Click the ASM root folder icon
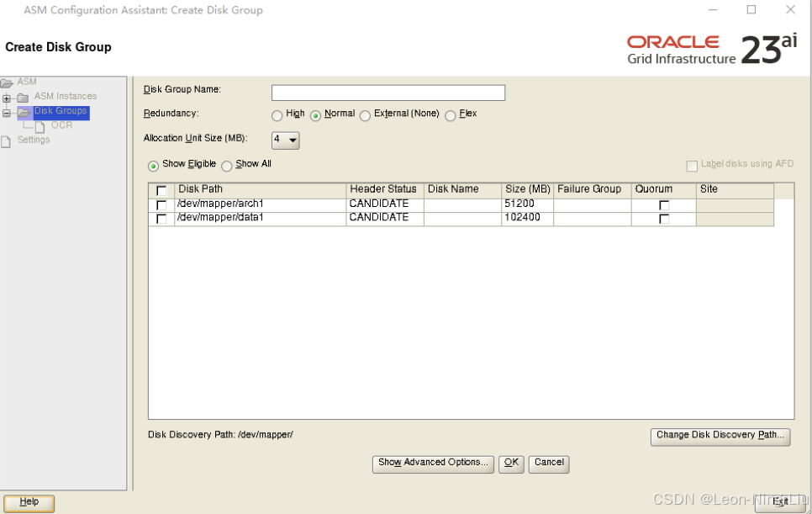This screenshot has height=514, width=812. point(7,83)
